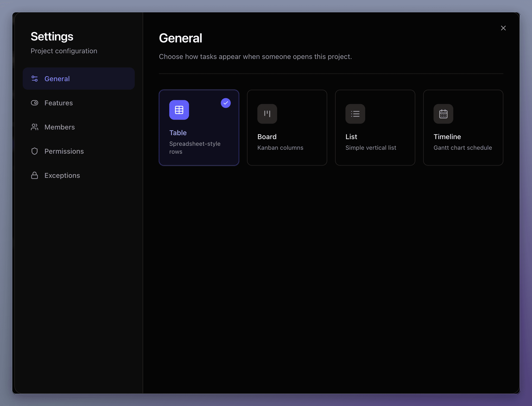Click the selected checkmark on the Table card
Image resolution: width=532 pixels, height=406 pixels.
click(226, 103)
